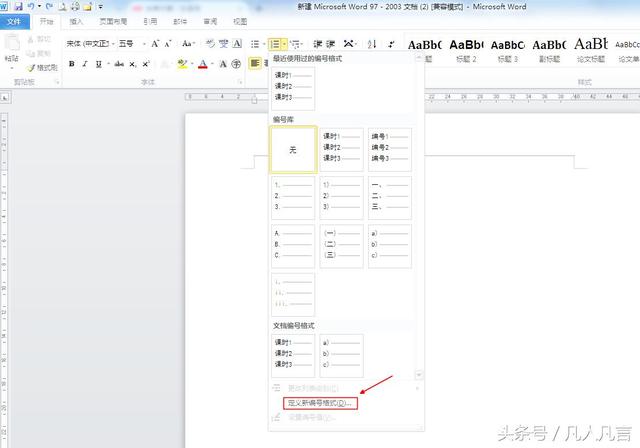Select the 1. 2. 3. numbering format
This screenshot has height=448, width=640.
coord(293,198)
